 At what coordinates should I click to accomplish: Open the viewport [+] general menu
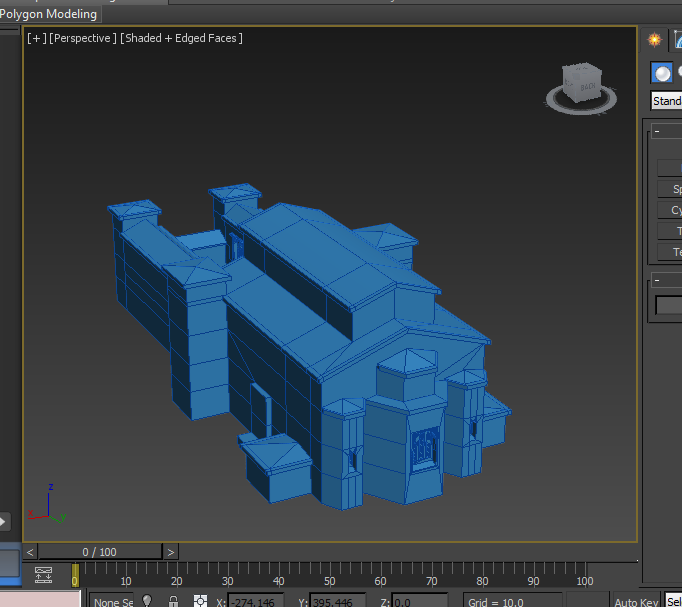(x=36, y=38)
